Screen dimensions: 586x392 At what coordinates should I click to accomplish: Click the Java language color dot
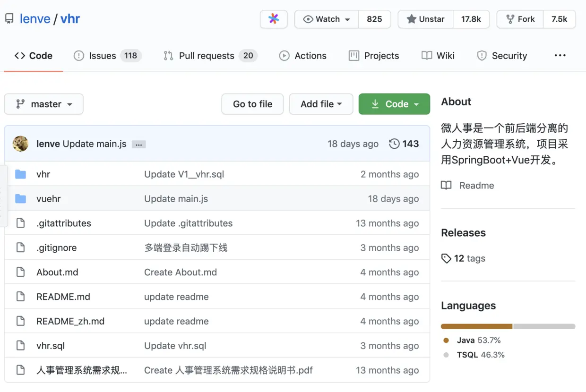[x=446, y=341]
